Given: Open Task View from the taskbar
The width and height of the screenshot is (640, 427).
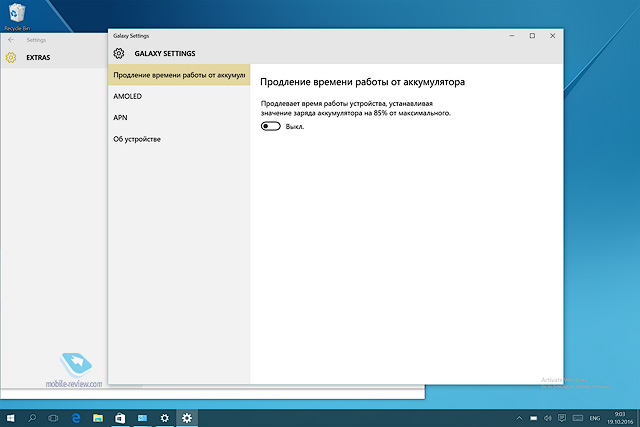Looking at the screenshot, I should point(53,418).
